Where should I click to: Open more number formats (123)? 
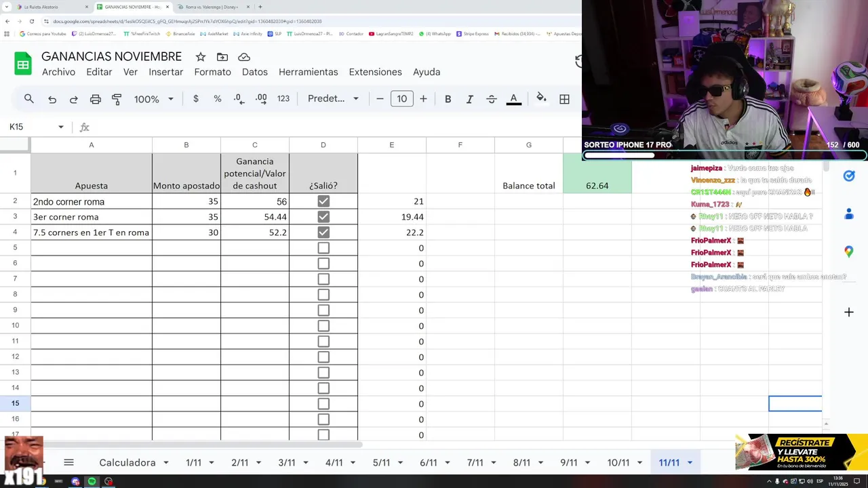point(283,99)
